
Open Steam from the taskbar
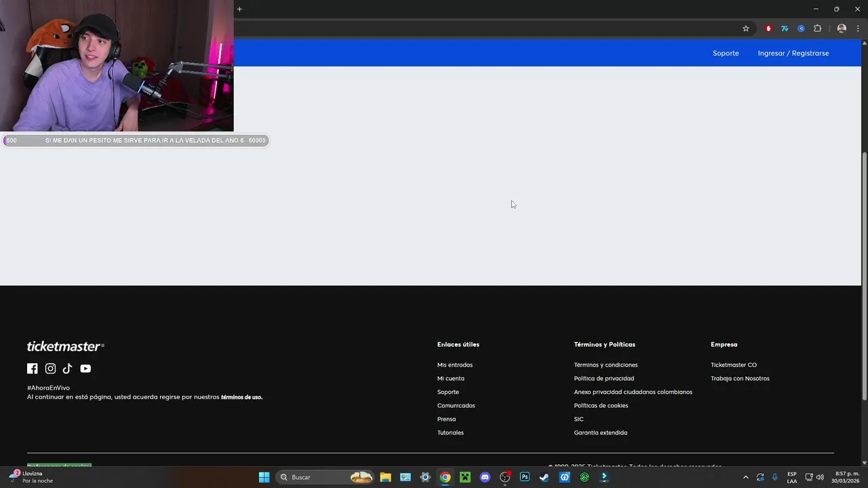[x=545, y=477]
